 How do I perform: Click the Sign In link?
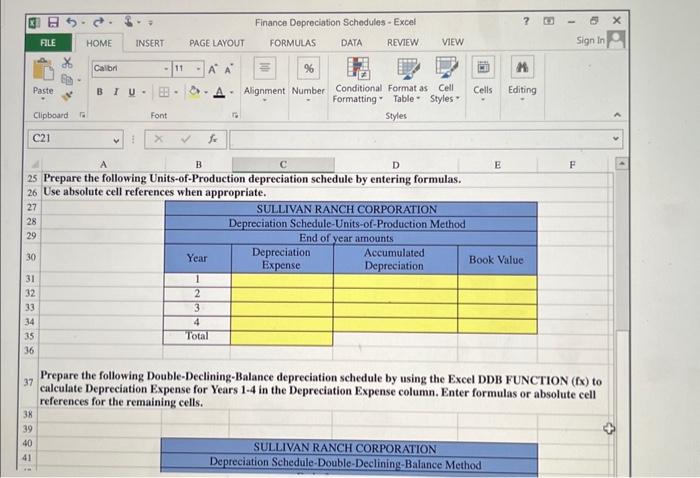click(591, 41)
